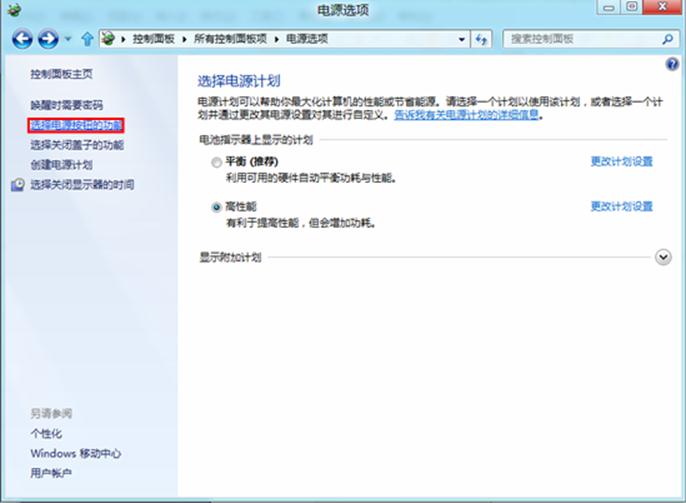
Task: Expand the address bar history dropdown
Action: (x=462, y=39)
